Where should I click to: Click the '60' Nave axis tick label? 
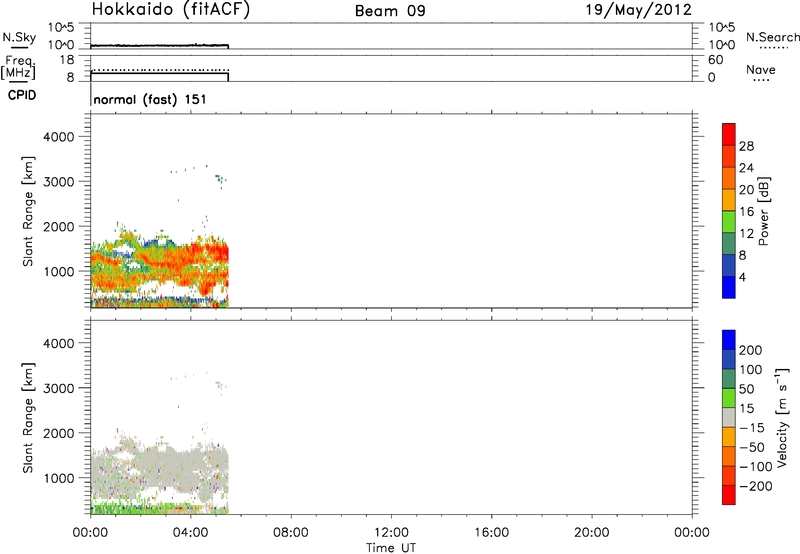(715, 60)
